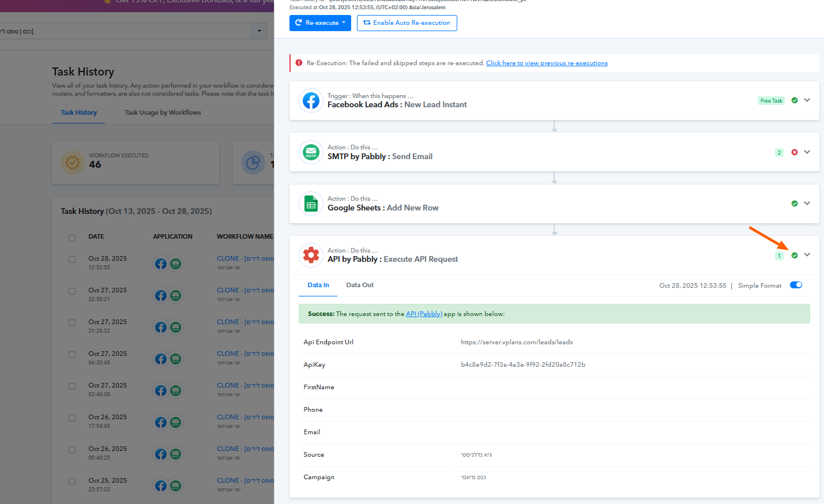Tick the select-all checkbox beside DATE header
The image size is (824, 504).
tap(72, 238)
